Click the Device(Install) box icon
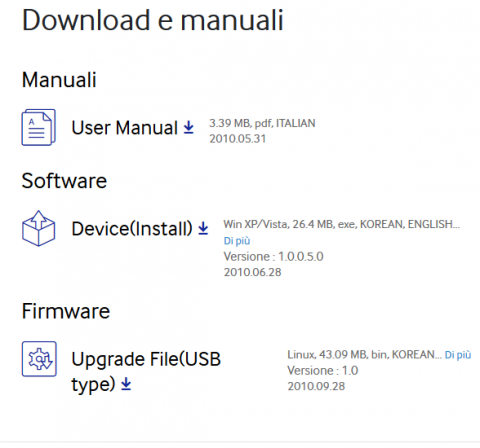Viewport: 480px width, 448px height. click(39, 228)
